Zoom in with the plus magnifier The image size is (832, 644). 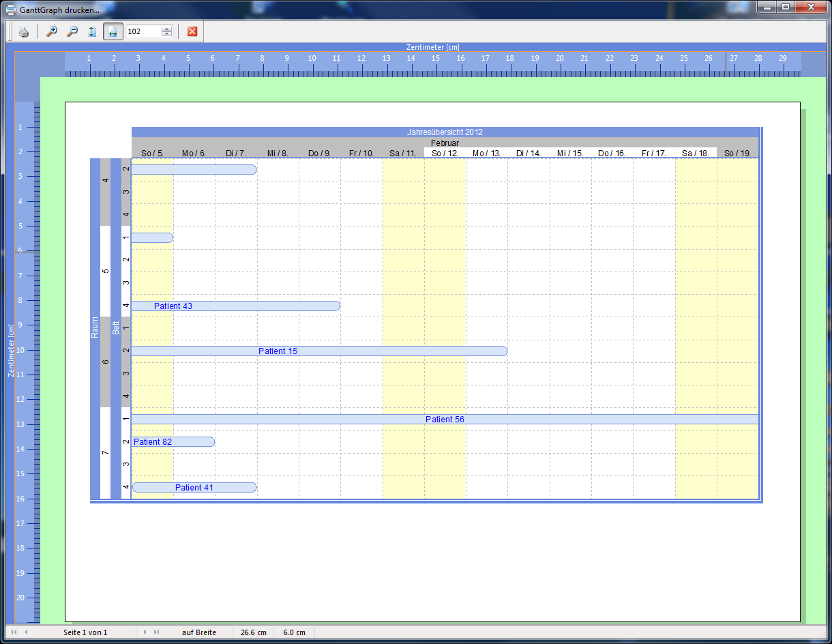click(x=51, y=32)
